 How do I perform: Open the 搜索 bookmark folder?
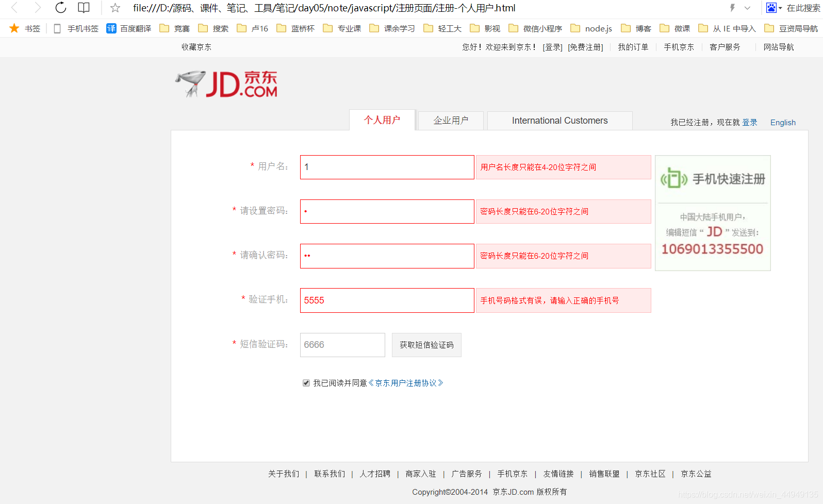tap(213, 28)
